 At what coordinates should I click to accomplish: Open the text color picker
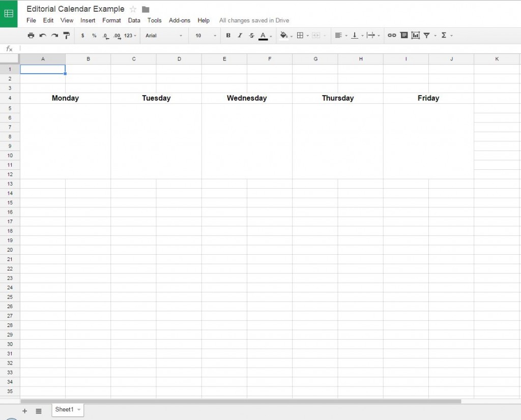pos(263,35)
